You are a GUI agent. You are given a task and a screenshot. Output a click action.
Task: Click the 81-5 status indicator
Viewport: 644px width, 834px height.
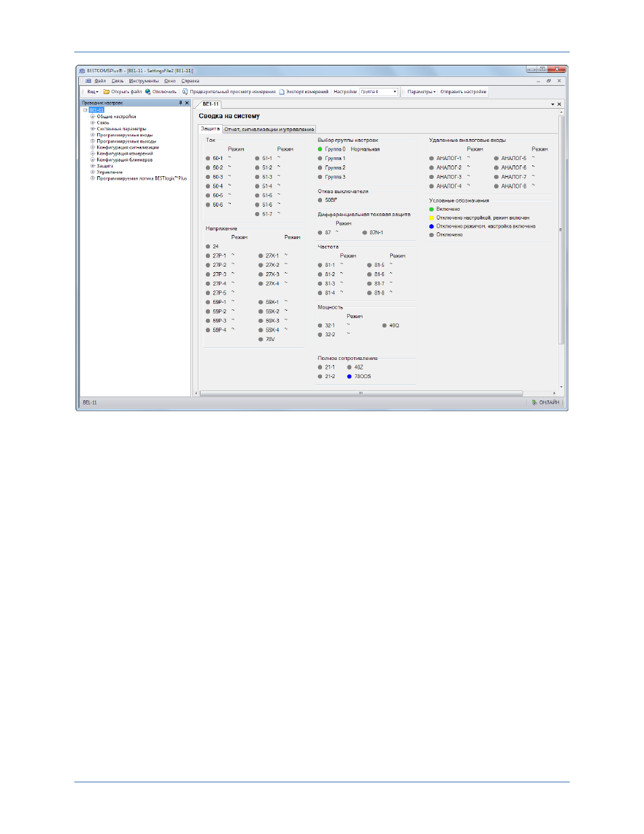369,265
